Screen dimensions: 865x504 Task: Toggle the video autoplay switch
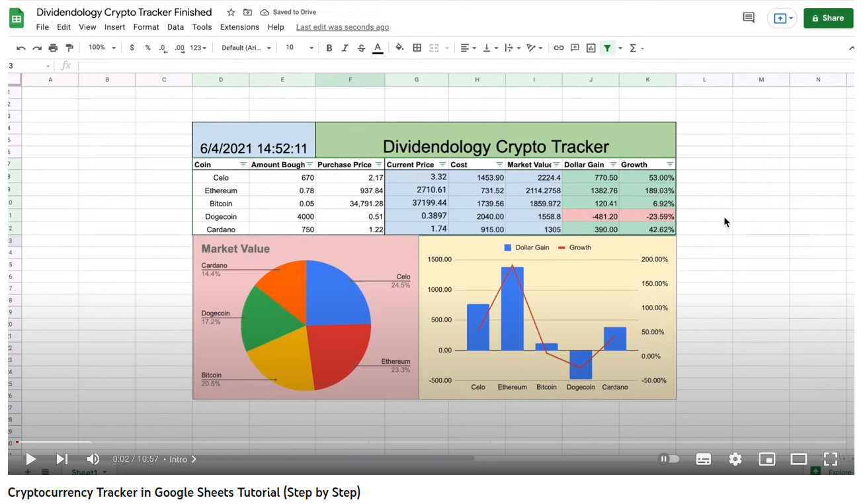(669, 459)
